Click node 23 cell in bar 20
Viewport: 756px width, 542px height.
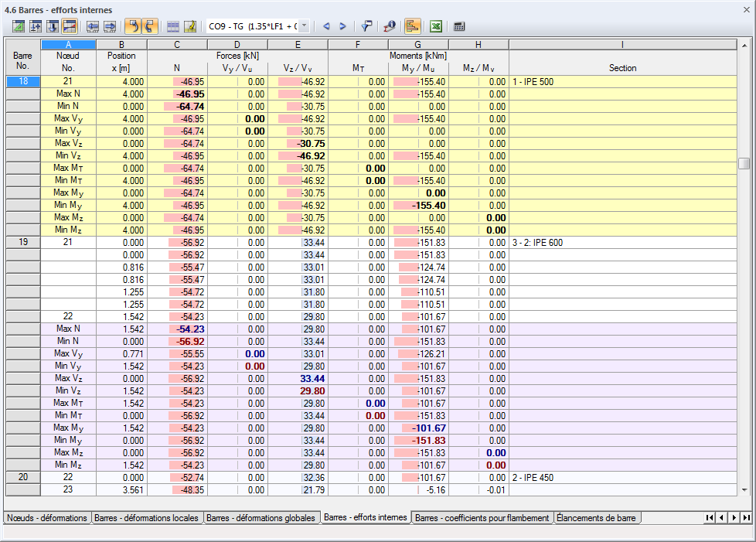[x=69, y=489]
